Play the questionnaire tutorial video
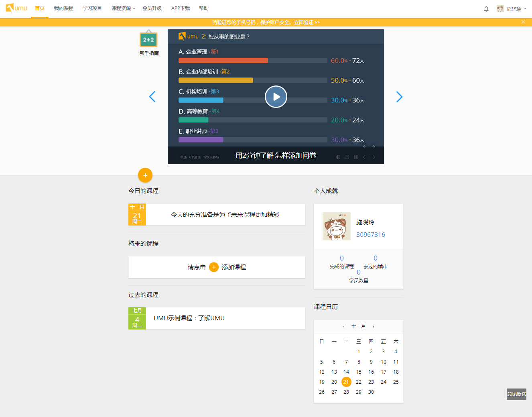 click(x=276, y=97)
